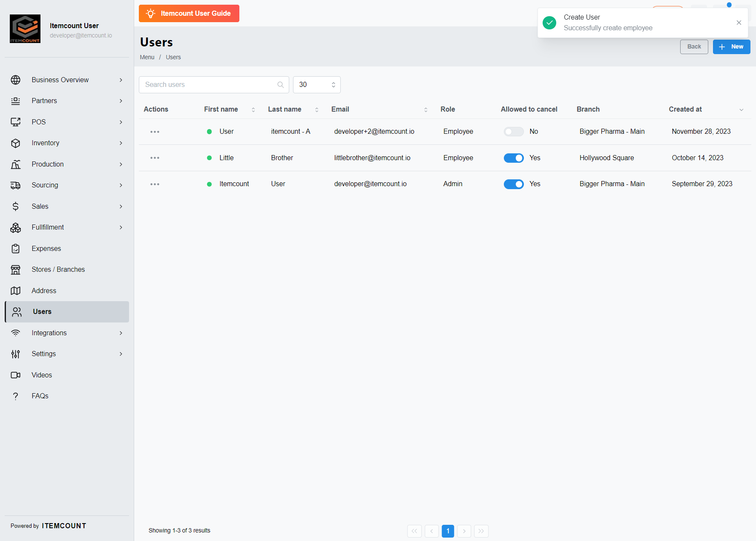
Task: Click the Back button
Action: pyautogui.click(x=694, y=47)
